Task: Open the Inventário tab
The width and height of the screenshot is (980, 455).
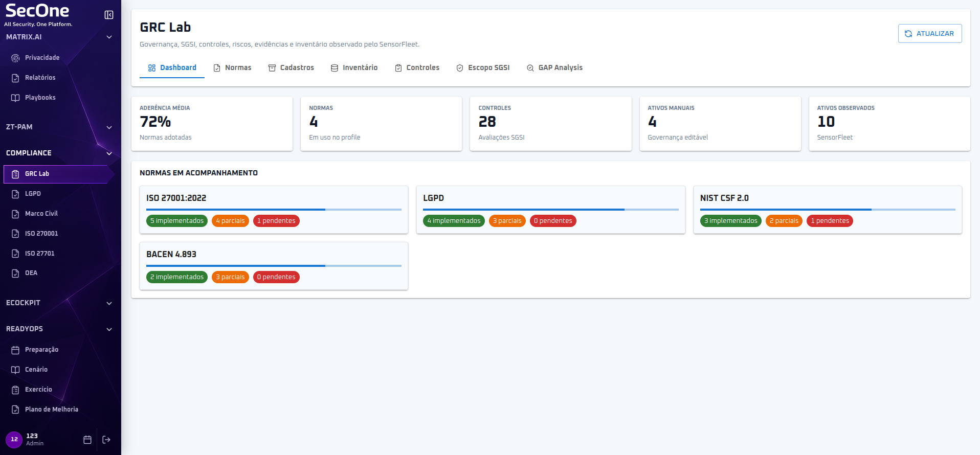Action: (354, 67)
